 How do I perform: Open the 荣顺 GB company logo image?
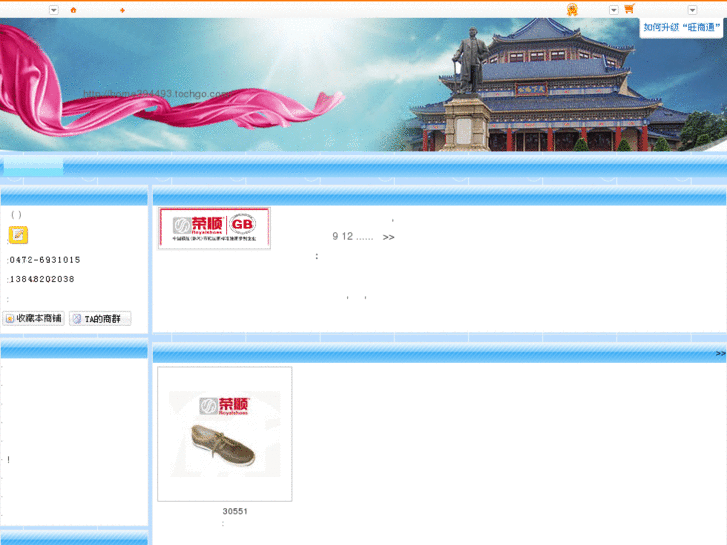click(214, 228)
